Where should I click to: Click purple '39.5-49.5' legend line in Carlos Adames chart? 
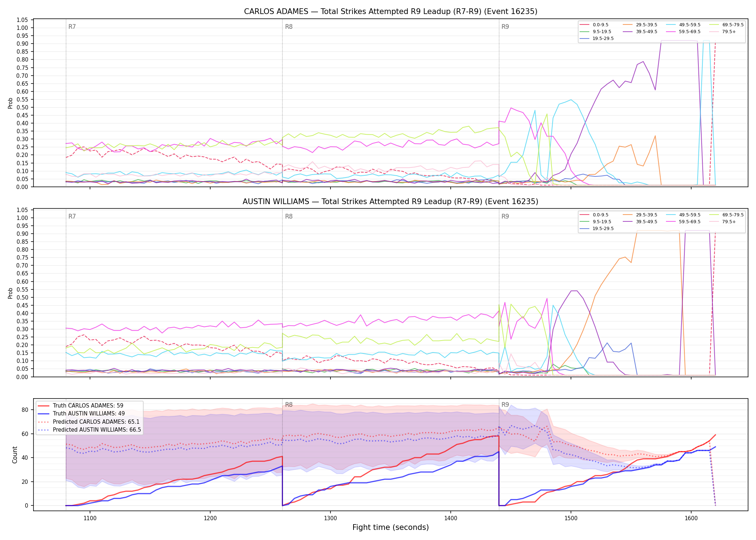[627, 32]
